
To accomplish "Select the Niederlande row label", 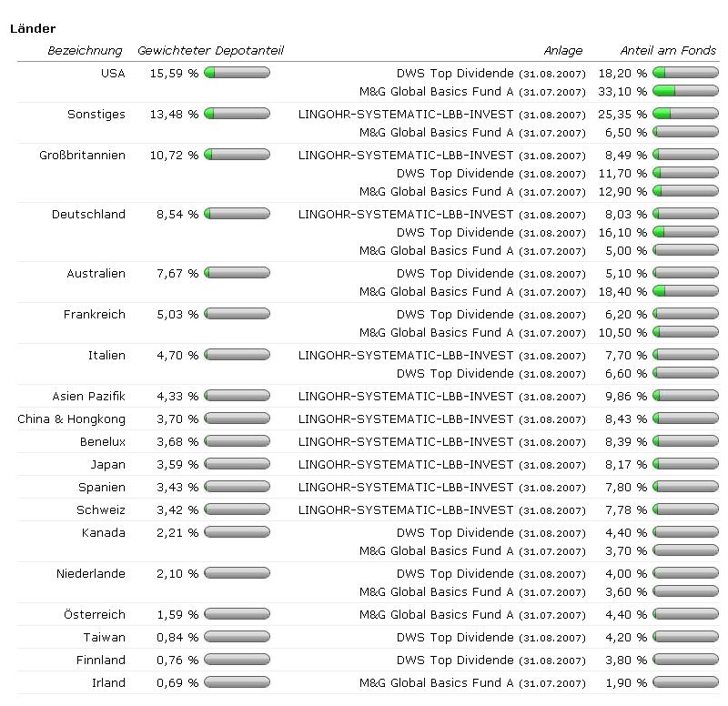I will [90, 574].
